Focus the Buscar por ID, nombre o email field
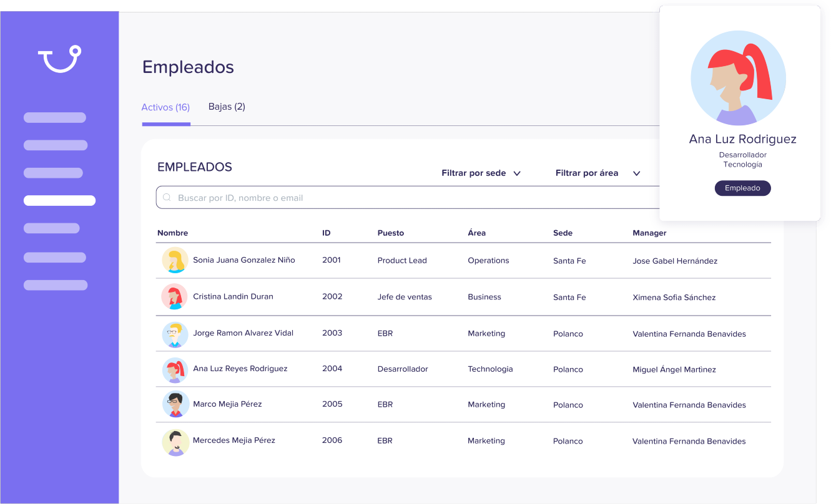This screenshot has height=504, width=831. pos(407,197)
